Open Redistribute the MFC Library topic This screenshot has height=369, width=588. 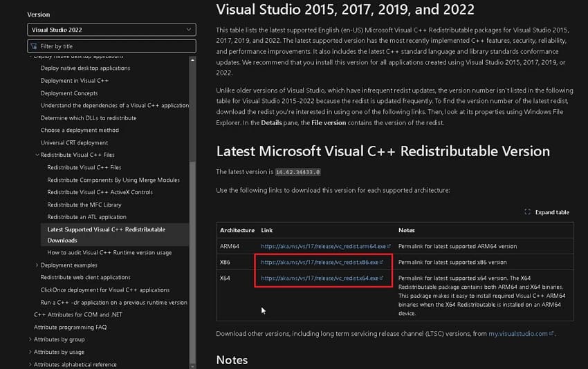coord(84,205)
